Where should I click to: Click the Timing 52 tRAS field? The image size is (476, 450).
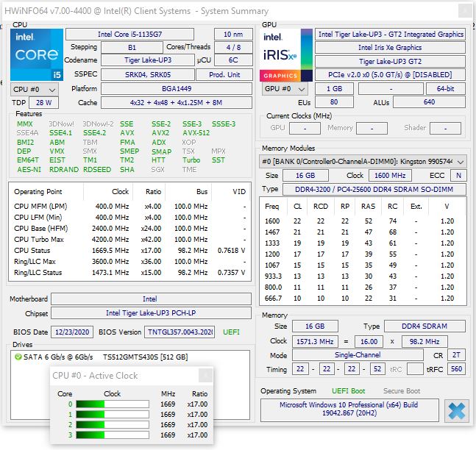377,369
